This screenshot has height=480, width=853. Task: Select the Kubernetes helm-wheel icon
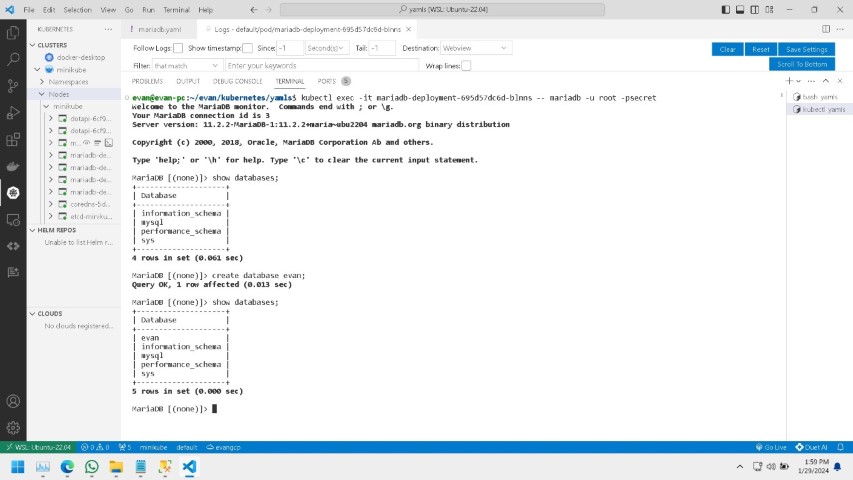(x=13, y=193)
